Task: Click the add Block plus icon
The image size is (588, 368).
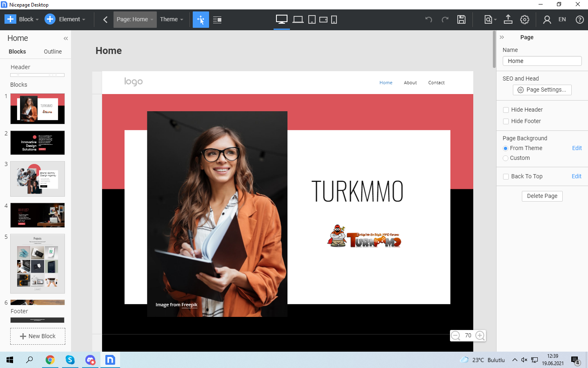Action: (10, 19)
